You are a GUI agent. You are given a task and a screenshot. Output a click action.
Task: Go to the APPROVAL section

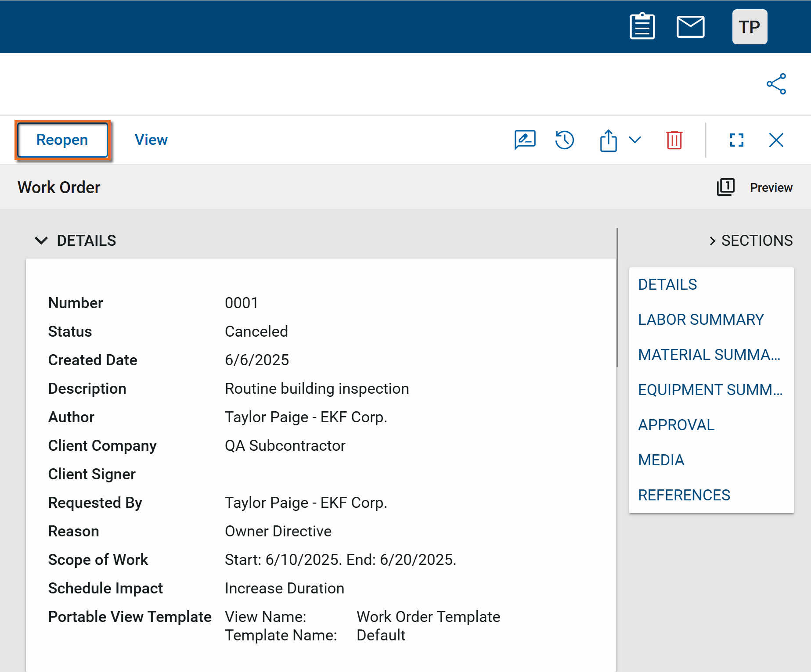coord(676,425)
